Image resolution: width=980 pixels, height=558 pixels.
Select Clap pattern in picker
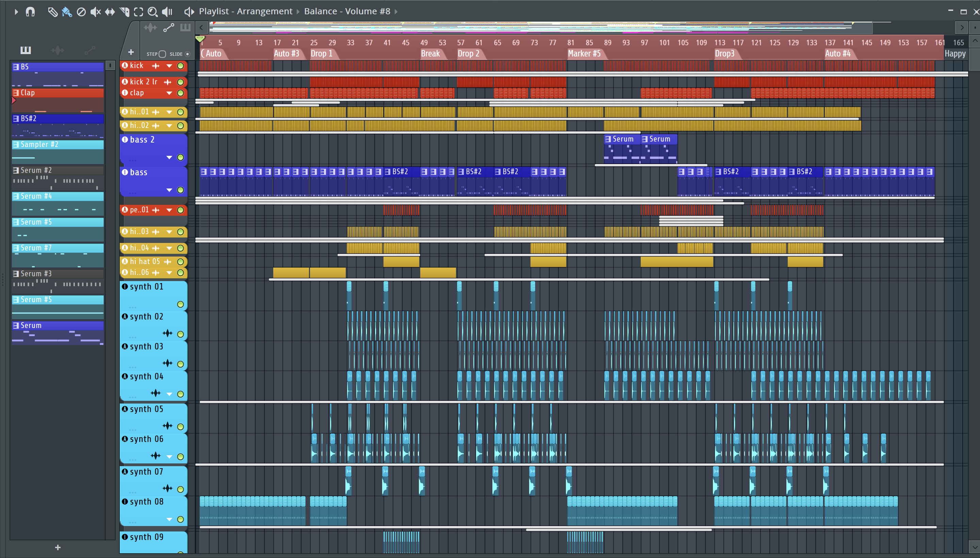click(58, 100)
